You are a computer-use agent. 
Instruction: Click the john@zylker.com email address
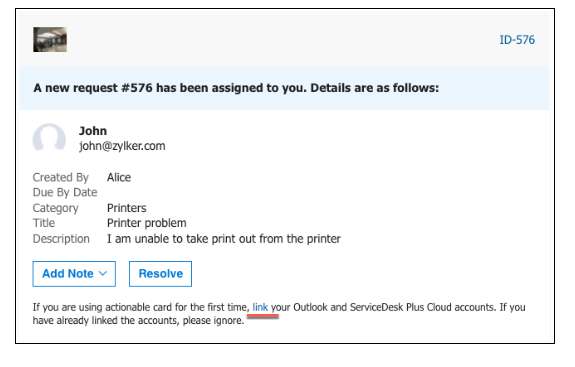[x=122, y=146]
